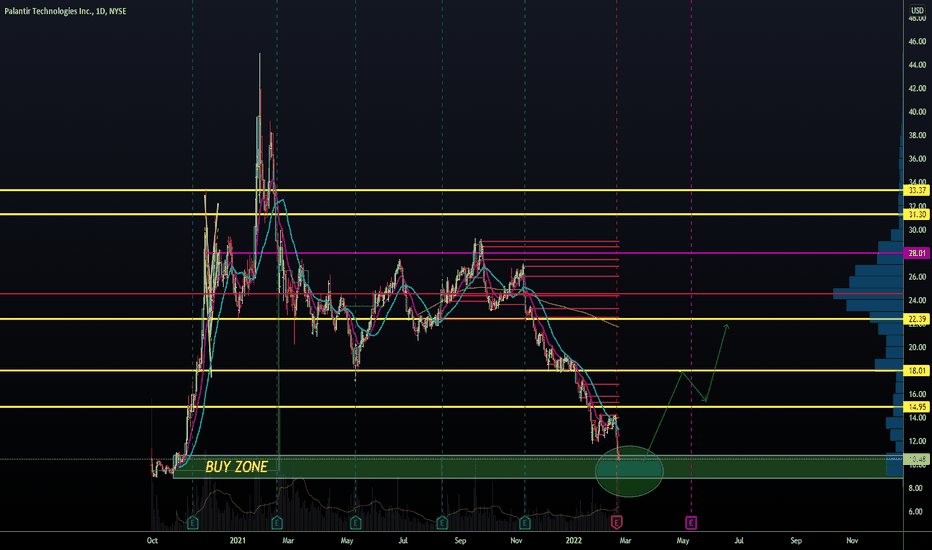Image resolution: width=932 pixels, height=550 pixels.
Task: Select the 14.95 yellow price label
Action: pyautogui.click(x=917, y=407)
